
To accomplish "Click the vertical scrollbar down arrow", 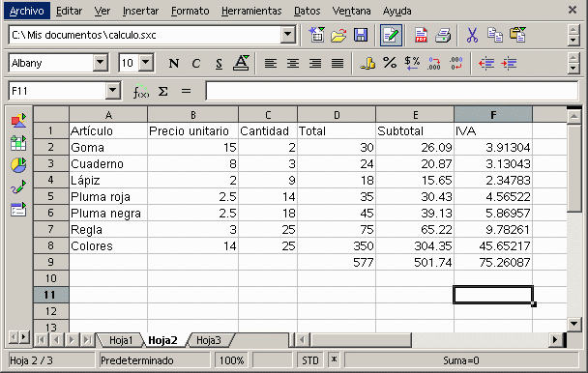I will (x=573, y=324).
